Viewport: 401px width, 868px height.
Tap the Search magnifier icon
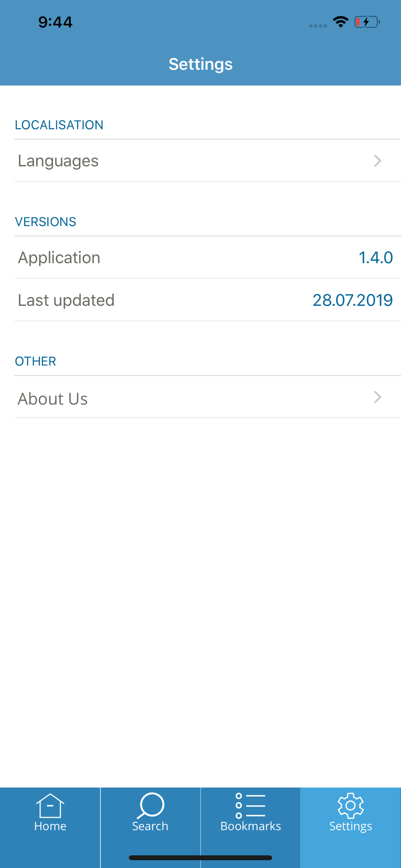150,806
